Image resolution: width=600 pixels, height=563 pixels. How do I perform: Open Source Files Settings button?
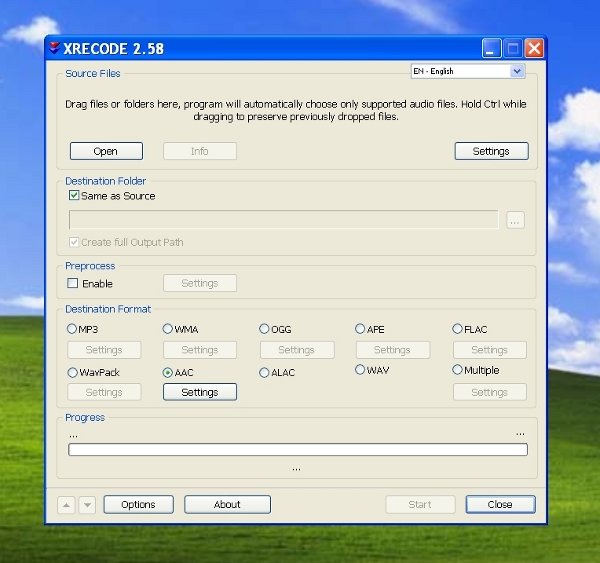491,151
